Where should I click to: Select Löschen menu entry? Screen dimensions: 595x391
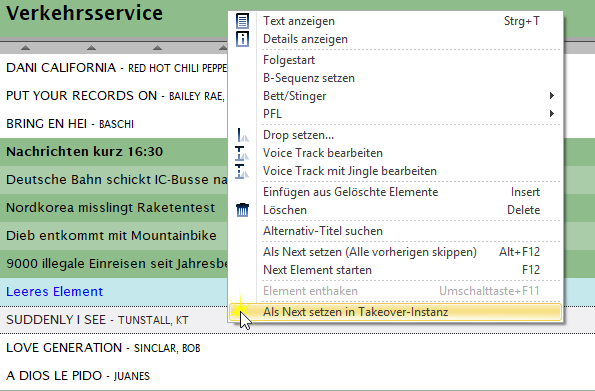[x=395, y=210]
